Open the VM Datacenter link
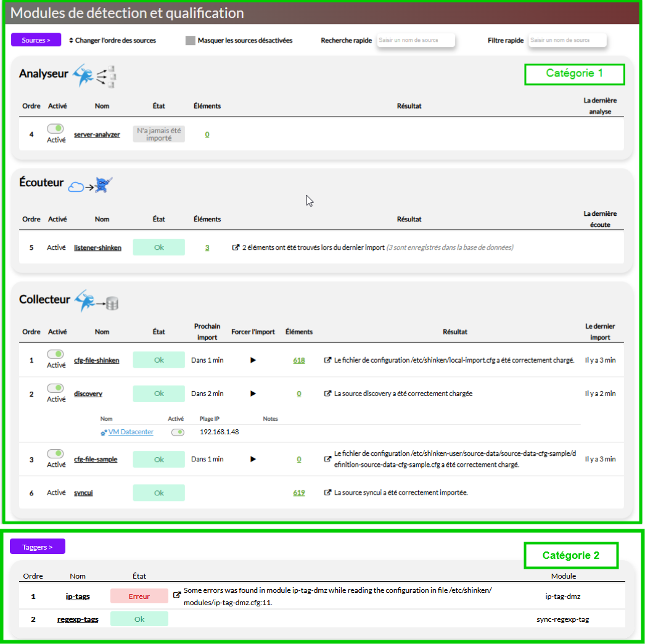 pyautogui.click(x=131, y=432)
